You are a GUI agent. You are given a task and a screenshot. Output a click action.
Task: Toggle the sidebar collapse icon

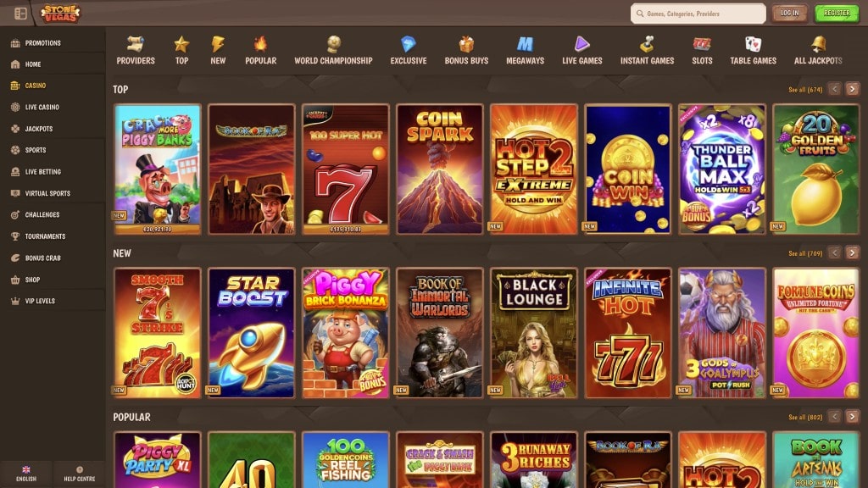point(20,14)
